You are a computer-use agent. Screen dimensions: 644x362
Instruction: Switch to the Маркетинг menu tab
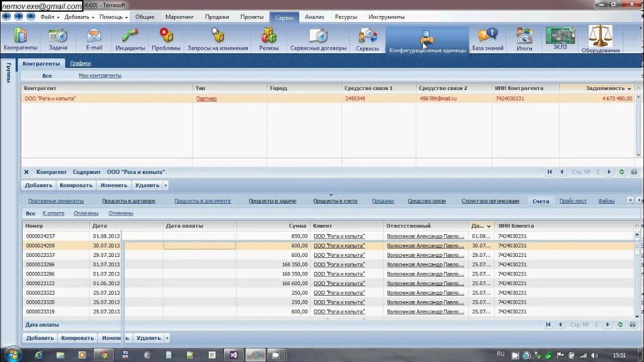pyautogui.click(x=180, y=17)
